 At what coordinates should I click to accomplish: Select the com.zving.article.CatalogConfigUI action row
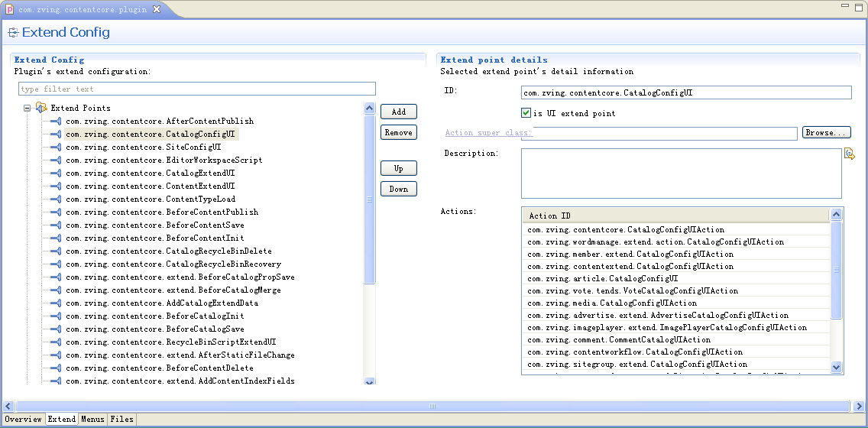point(602,279)
